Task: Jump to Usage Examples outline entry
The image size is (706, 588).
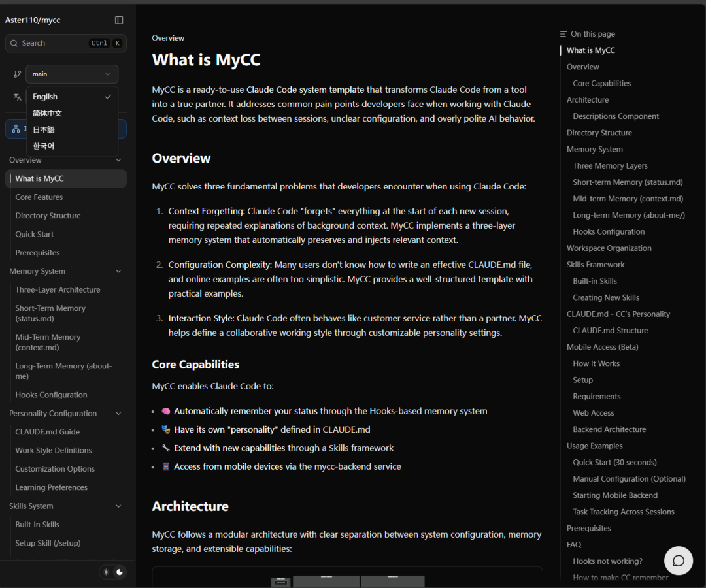Action: (594, 446)
